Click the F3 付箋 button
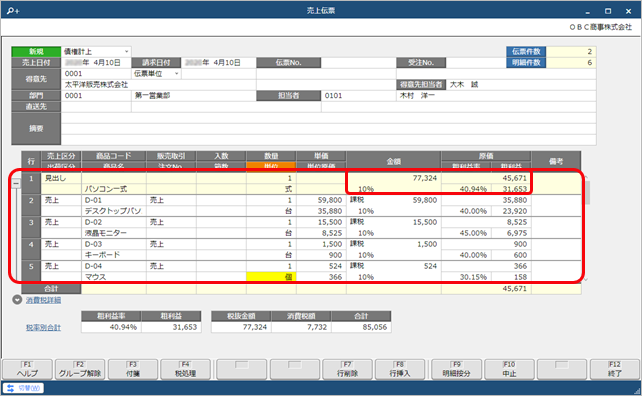The image size is (642, 396). pyautogui.click(x=133, y=369)
